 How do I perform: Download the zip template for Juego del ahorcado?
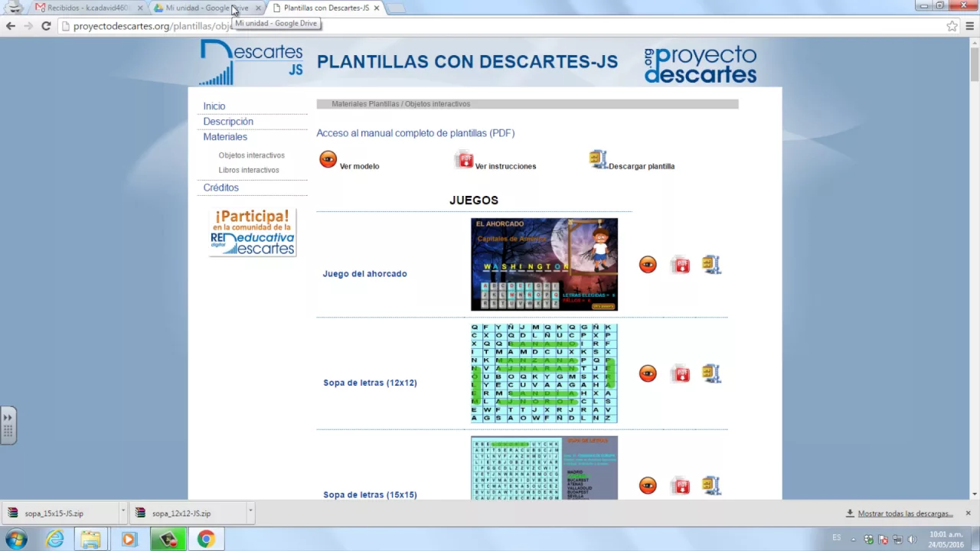click(711, 265)
